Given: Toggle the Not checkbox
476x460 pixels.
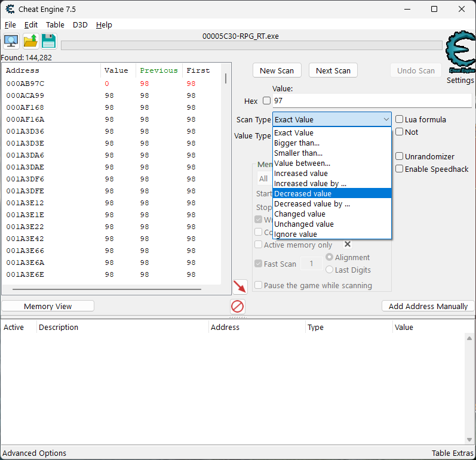Looking at the screenshot, I should pyautogui.click(x=399, y=132).
